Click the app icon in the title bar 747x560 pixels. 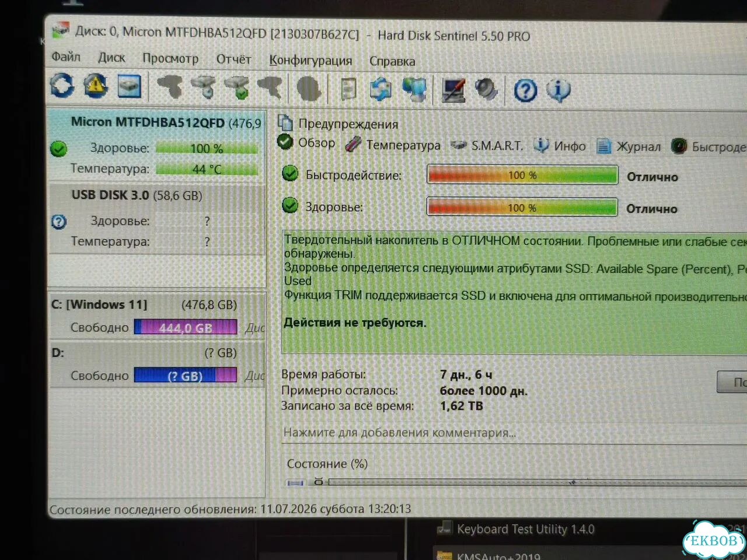[60, 30]
